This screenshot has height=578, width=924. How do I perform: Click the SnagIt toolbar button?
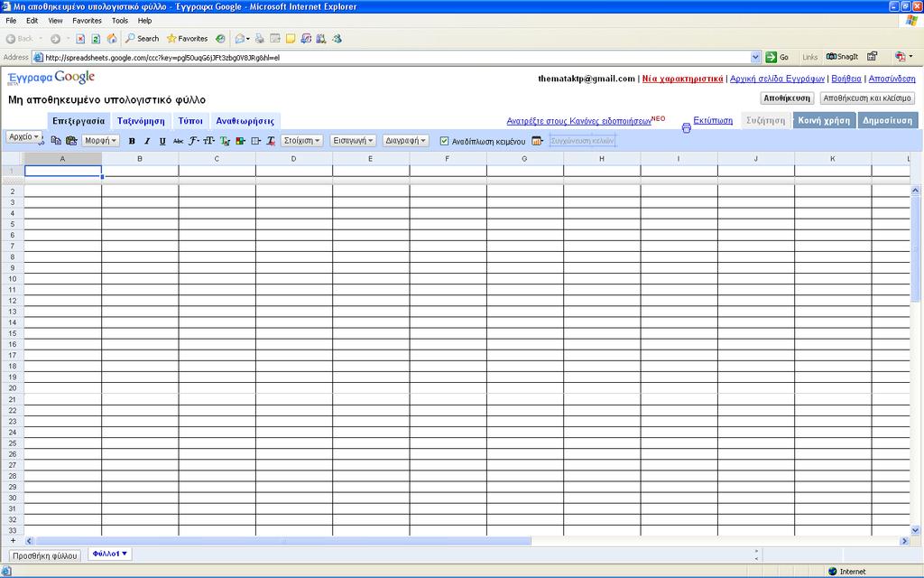coord(842,57)
